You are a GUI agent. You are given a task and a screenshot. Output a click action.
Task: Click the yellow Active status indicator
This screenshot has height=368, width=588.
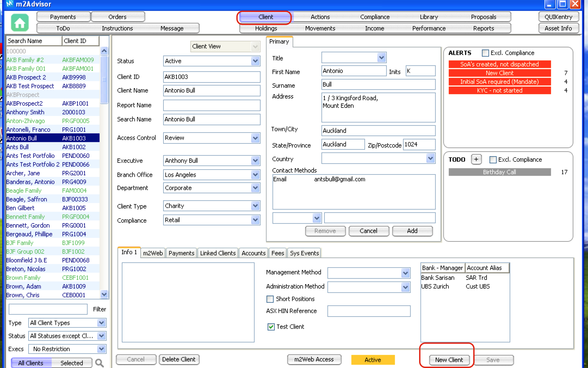373,360
